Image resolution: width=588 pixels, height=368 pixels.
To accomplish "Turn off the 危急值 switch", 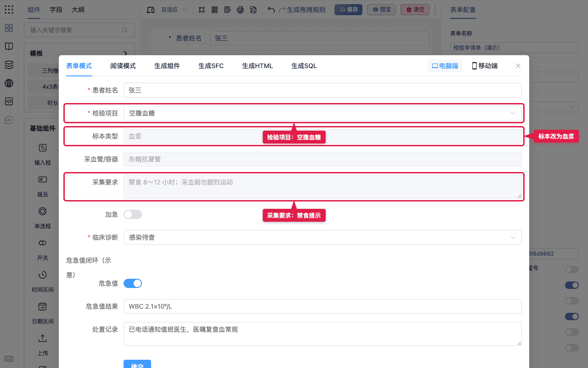I will [133, 283].
